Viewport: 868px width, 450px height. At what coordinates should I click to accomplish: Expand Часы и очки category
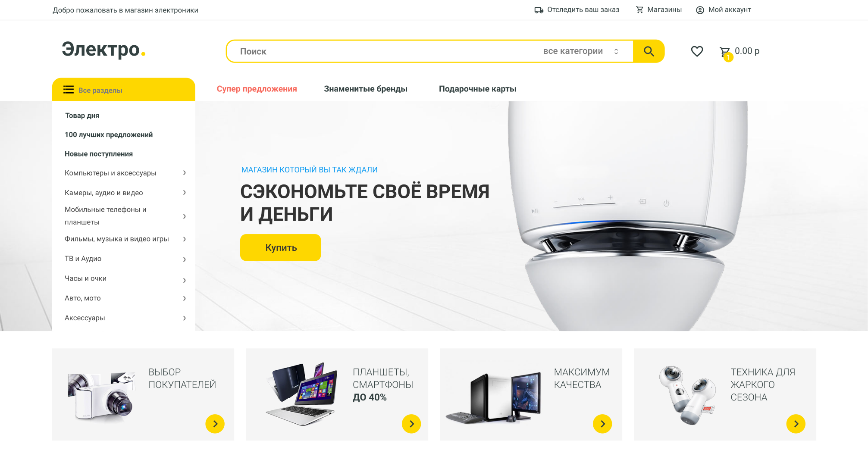pyautogui.click(x=185, y=280)
